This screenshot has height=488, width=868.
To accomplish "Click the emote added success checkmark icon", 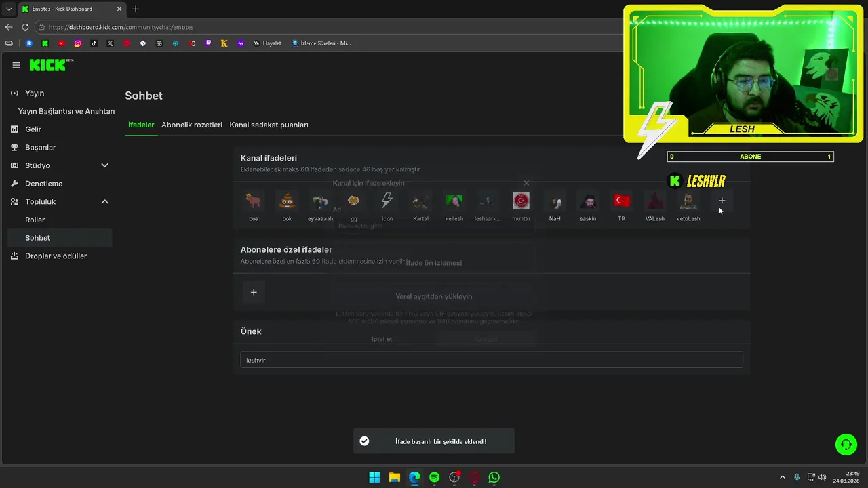I will [364, 441].
